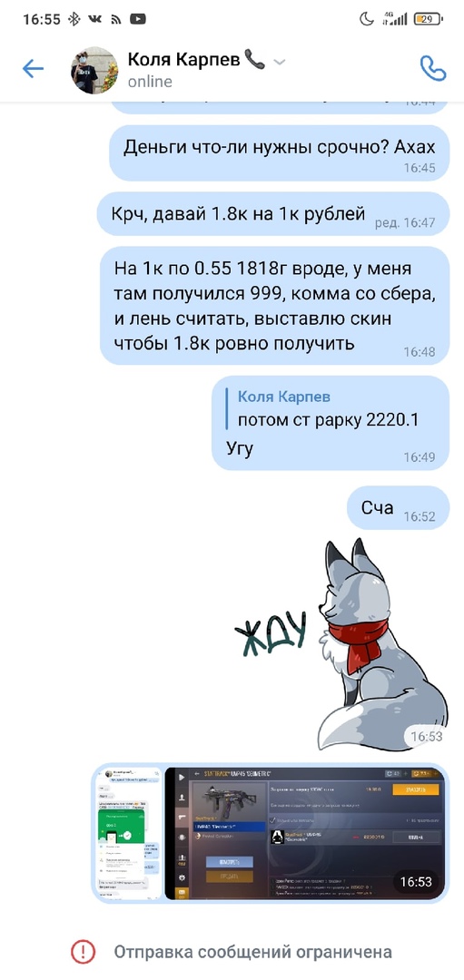Tap the do-not-disturb moon icon
Image resolution: width=464 pixels, height=980 pixels.
coord(367,19)
